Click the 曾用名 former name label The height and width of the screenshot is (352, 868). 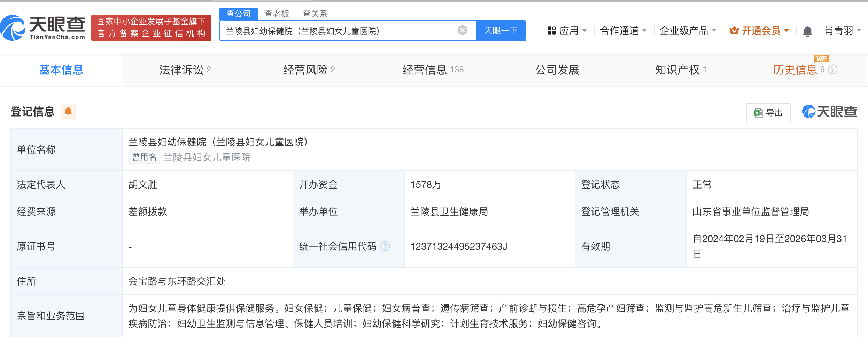pos(144,157)
